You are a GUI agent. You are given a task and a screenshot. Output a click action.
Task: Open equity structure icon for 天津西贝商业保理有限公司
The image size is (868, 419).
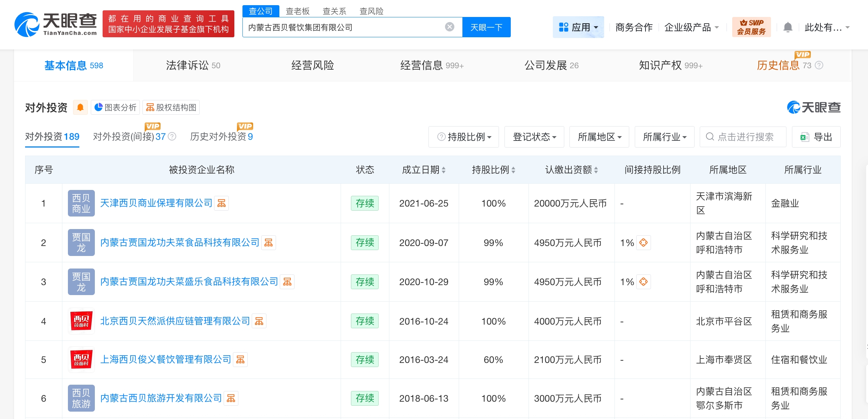[x=221, y=203]
